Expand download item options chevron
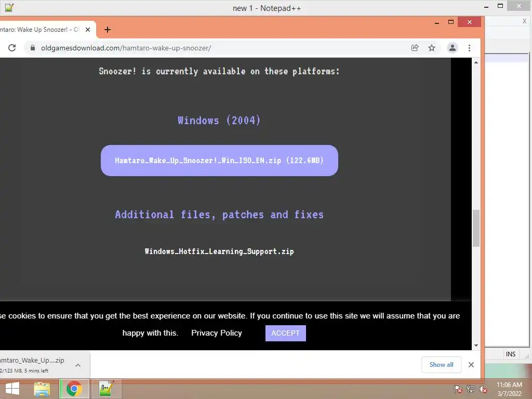This screenshot has width=532, height=399. (78, 365)
